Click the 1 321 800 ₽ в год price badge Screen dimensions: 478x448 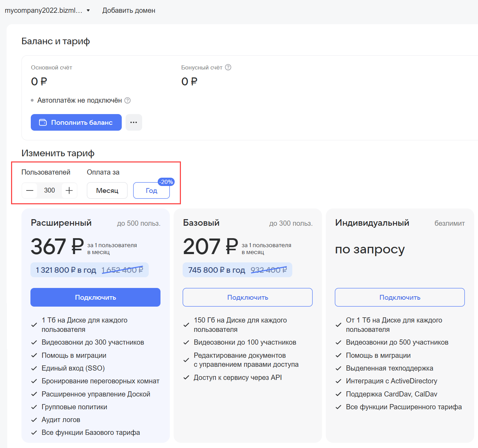coord(66,270)
